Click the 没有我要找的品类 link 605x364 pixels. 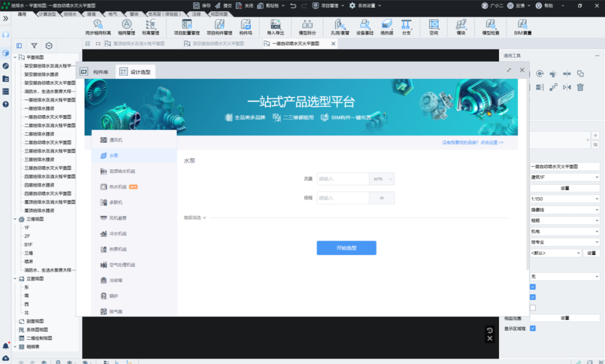473,142
